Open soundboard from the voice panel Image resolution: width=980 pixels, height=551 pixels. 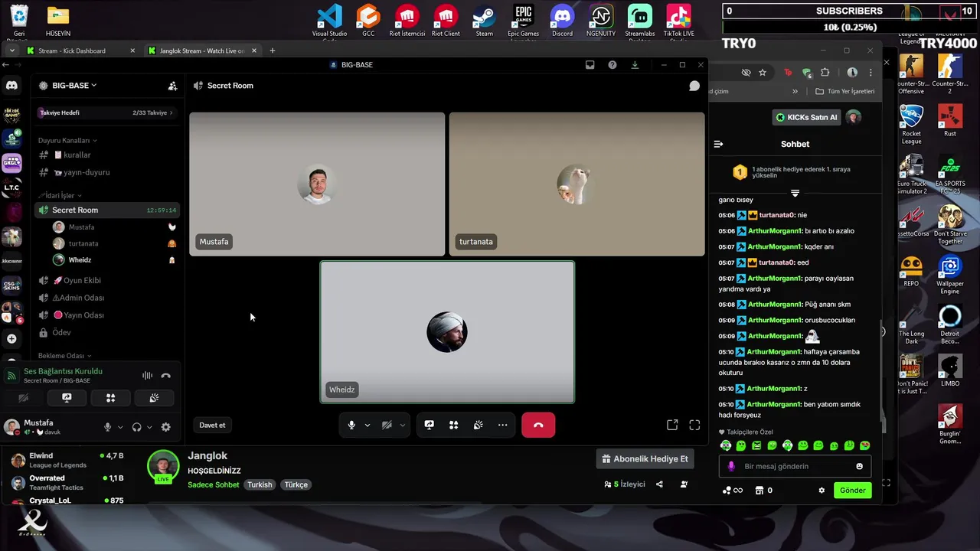(154, 398)
